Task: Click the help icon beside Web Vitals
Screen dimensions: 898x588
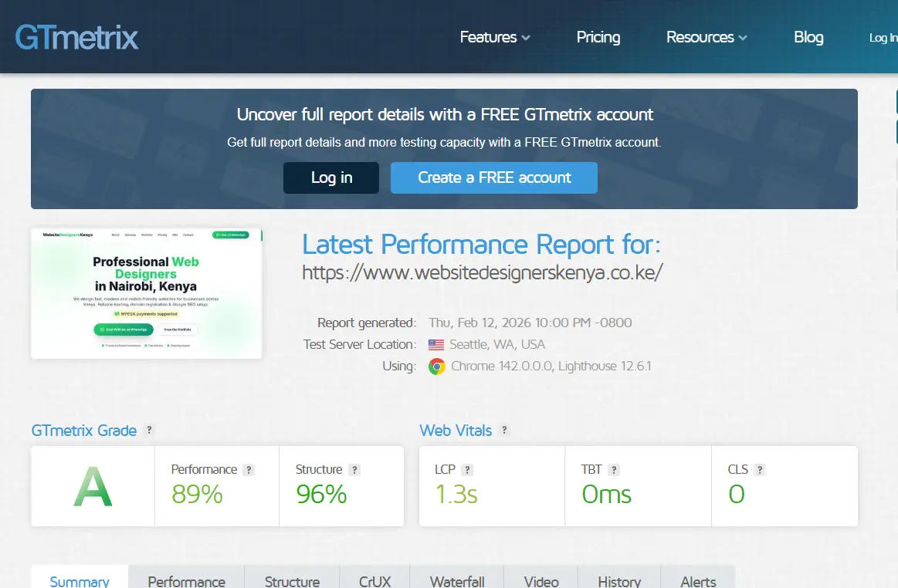Action: 504,431
